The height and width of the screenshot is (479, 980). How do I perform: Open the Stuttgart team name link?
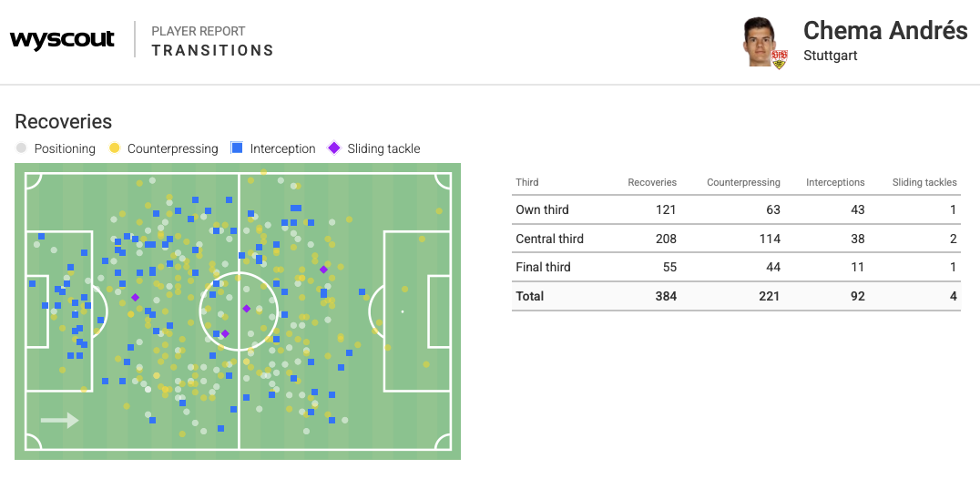click(x=830, y=56)
